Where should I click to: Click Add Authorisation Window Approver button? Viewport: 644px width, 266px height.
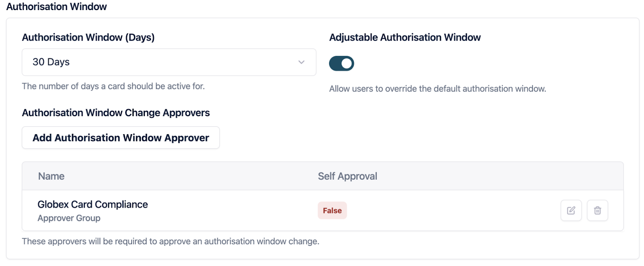[x=121, y=138]
